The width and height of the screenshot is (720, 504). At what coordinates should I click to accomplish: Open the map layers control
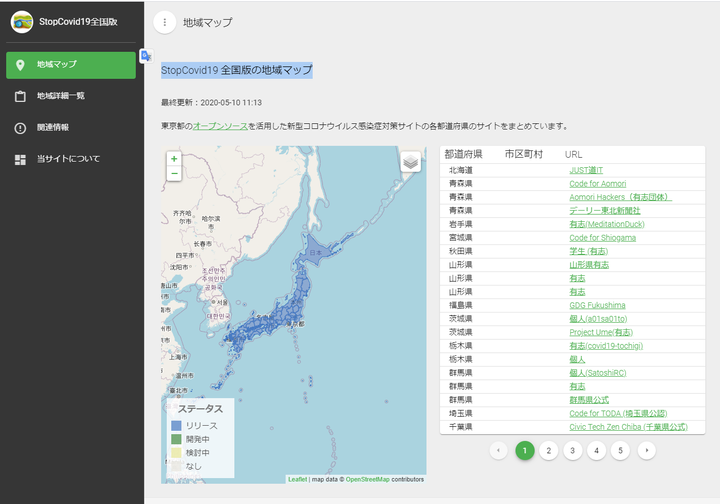[x=410, y=163]
